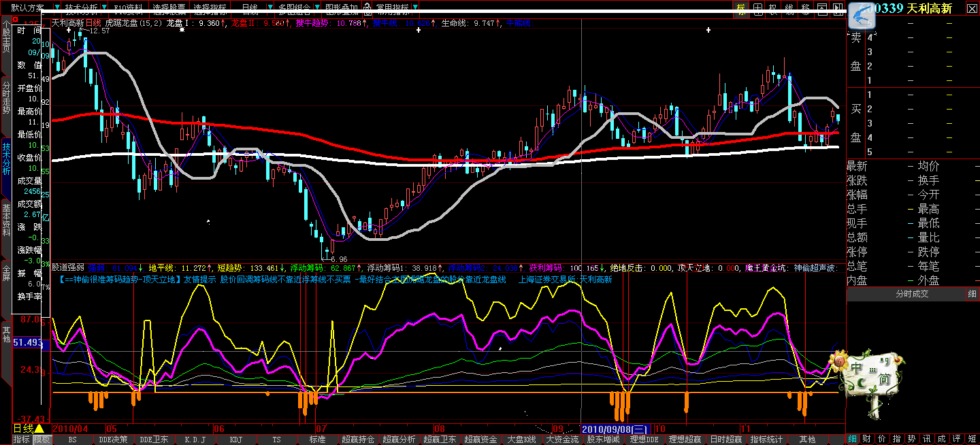Click the 选择指标 button
980x445 pixels.
pyautogui.click(x=210, y=9)
